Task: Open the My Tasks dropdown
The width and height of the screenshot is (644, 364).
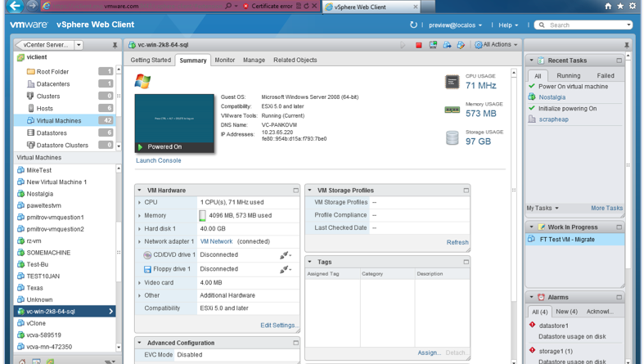Action: [x=543, y=208]
